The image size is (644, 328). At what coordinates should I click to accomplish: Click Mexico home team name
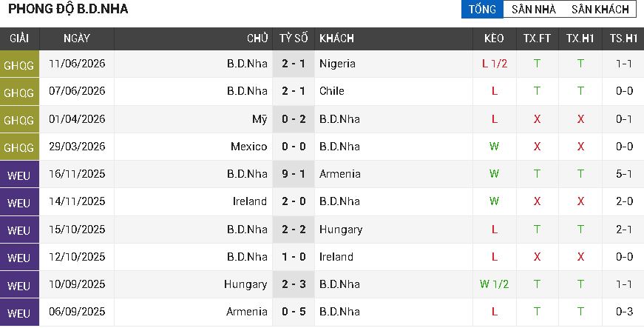tap(249, 147)
